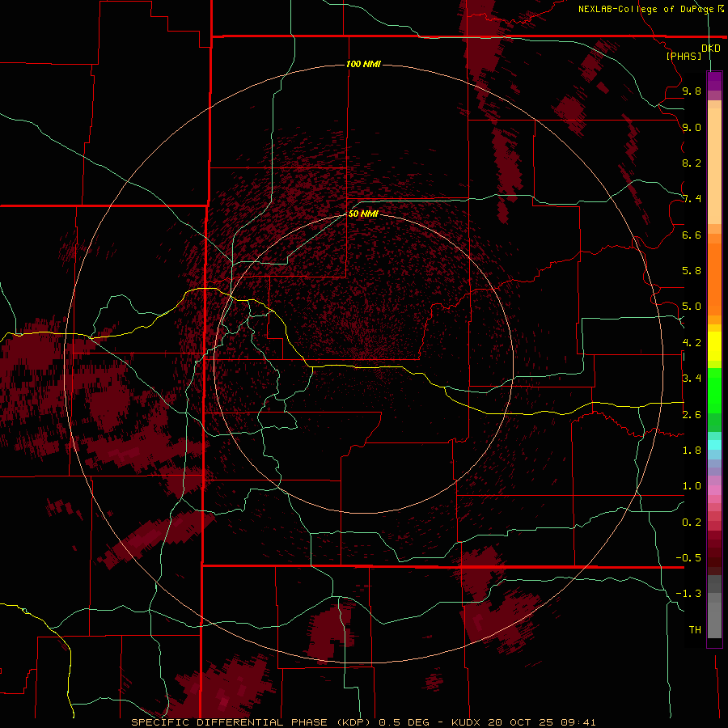Click the -1.3 color scale value
728x728 pixels.
(688, 594)
